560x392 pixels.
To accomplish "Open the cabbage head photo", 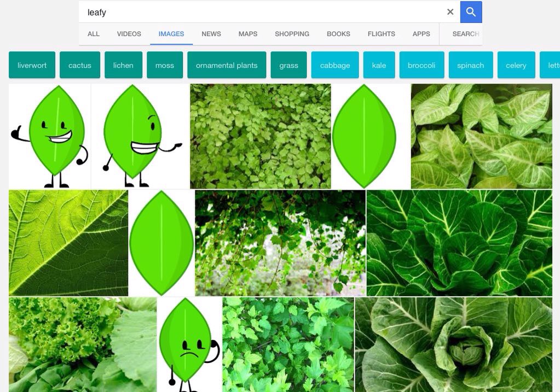I will (x=454, y=344).
